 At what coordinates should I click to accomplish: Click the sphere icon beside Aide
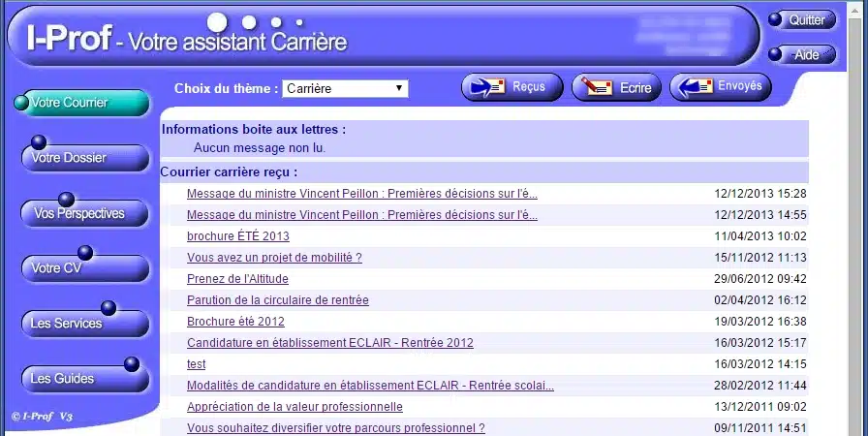775,54
